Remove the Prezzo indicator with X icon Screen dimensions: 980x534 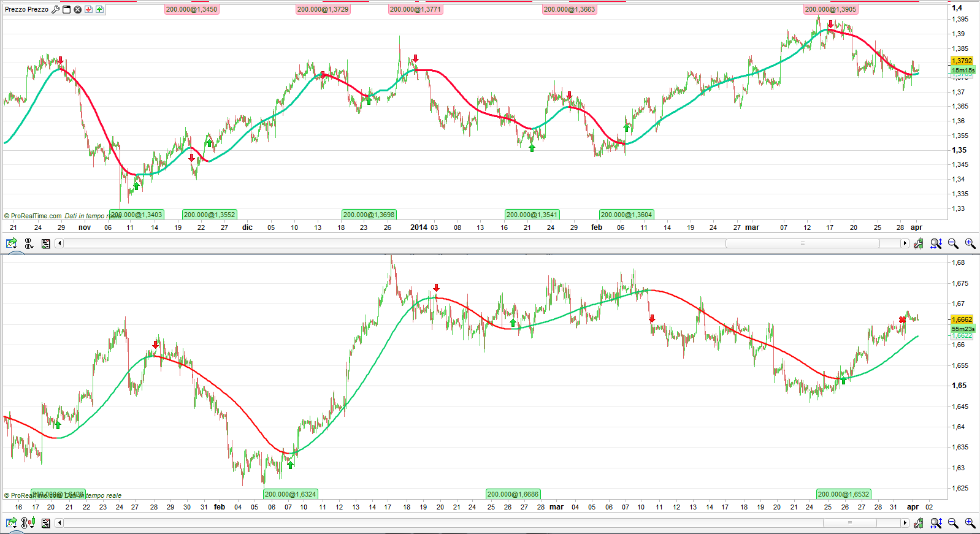(78, 9)
